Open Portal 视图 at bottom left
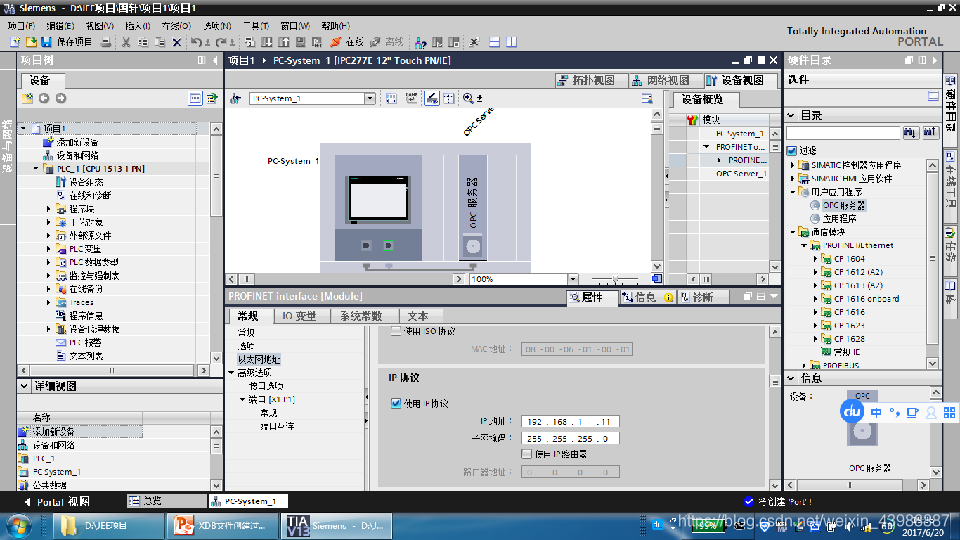 coord(58,501)
